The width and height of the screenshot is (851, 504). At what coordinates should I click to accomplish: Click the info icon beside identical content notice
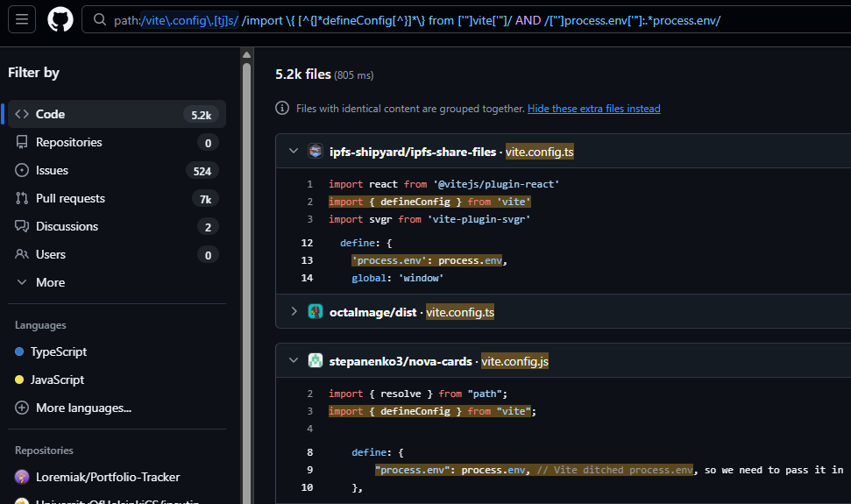[x=282, y=109]
